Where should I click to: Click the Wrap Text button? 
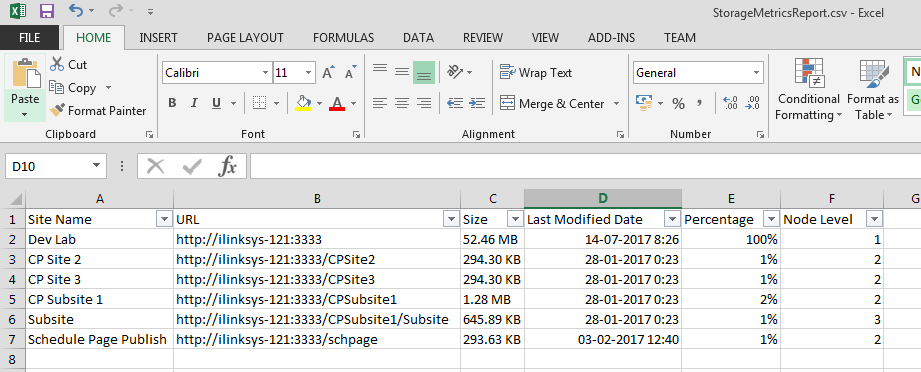click(x=536, y=72)
